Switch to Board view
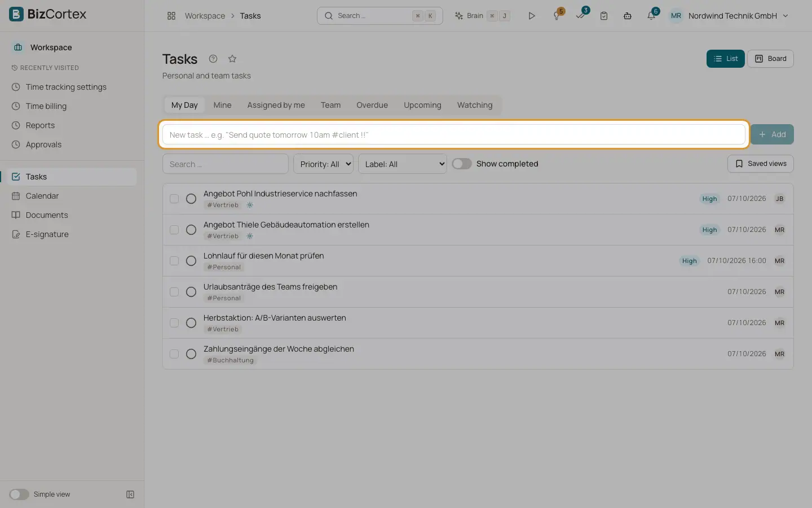This screenshot has width=812, height=508. [x=770, y=59]
